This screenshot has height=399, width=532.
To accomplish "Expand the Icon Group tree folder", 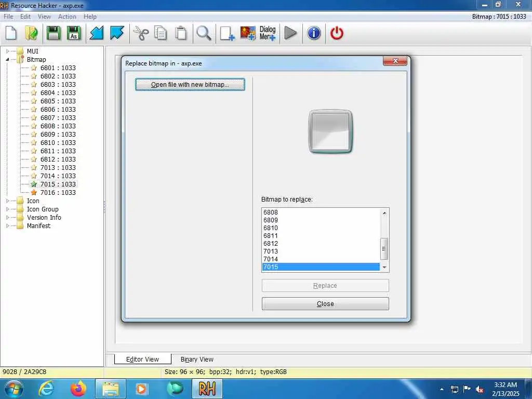I will coord(7,209).
